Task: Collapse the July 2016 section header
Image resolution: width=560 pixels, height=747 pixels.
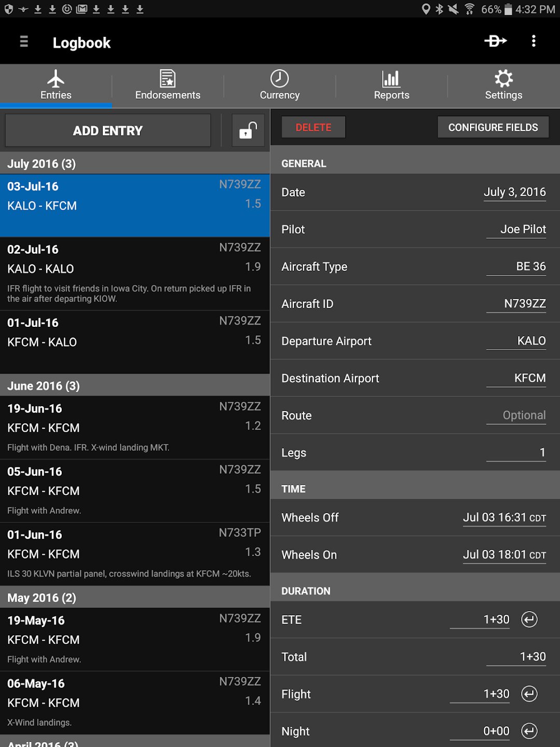Action: click(135, 163)
